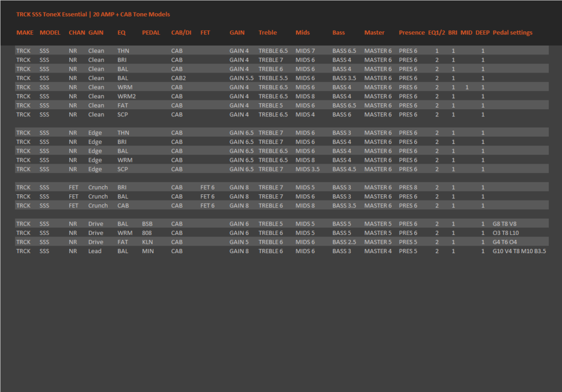
Task: Click the EQ1/2 column header
Action: click(436, 32)
